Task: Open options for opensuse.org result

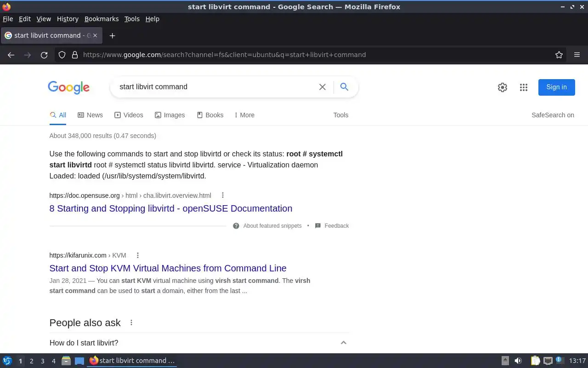Action: pyautogui.click(x=223, y=195)
